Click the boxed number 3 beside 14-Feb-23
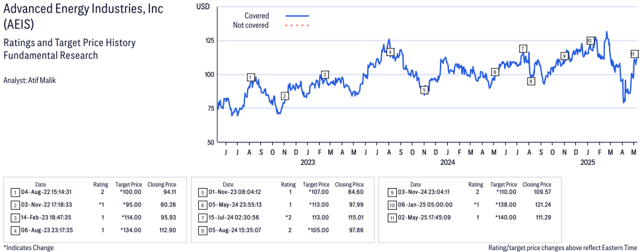This screenshot has width=644, height=252. click(15, 218)
